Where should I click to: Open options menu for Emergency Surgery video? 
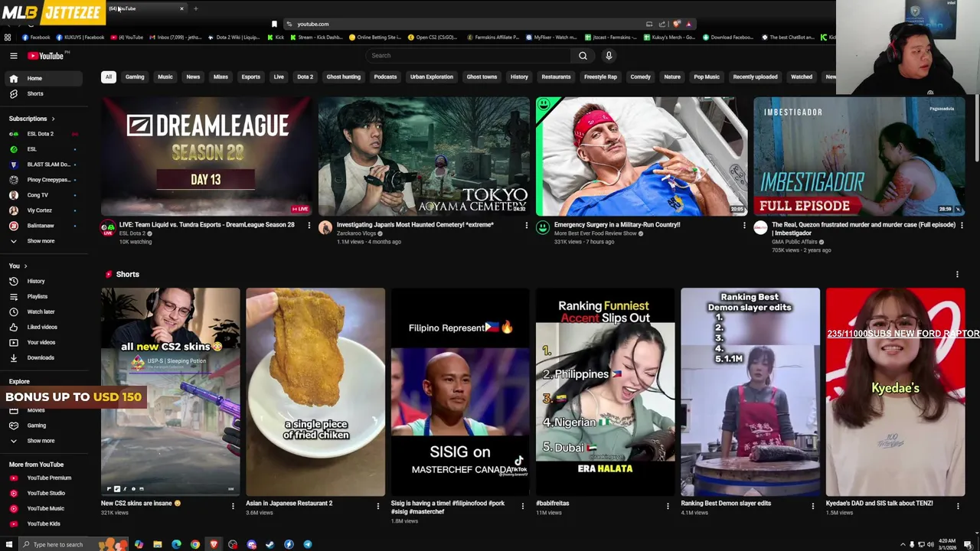743,225
